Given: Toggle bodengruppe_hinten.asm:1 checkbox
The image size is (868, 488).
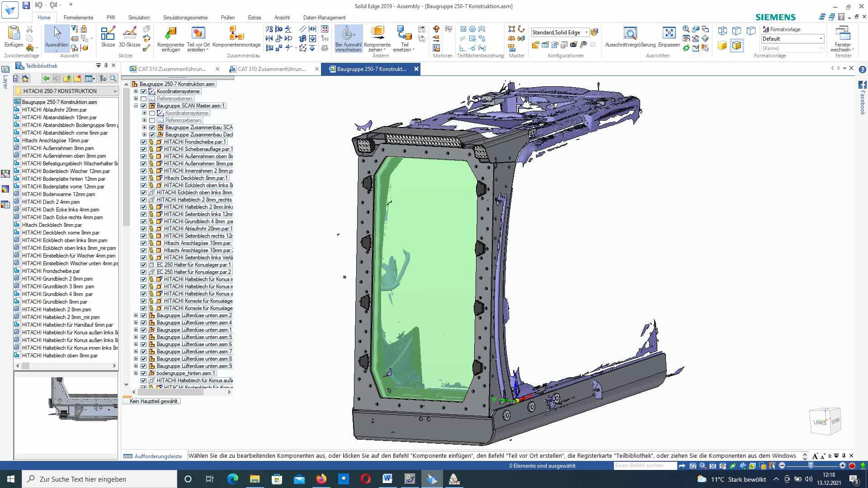Looking at the screenshot, I should [144, 373].
